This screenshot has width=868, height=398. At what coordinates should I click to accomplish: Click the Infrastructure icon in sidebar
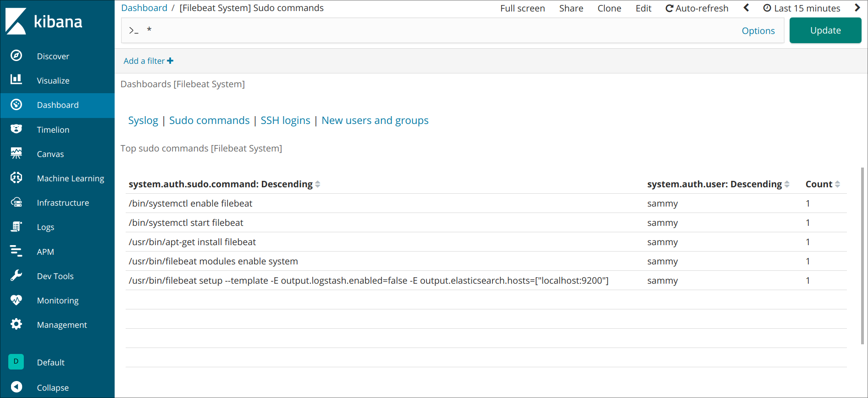[16, 202]
